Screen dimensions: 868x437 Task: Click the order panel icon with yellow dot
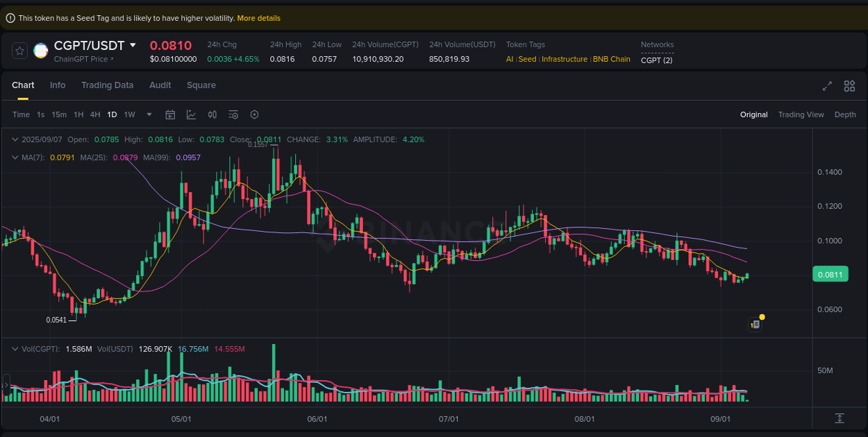tap(756, 324)
